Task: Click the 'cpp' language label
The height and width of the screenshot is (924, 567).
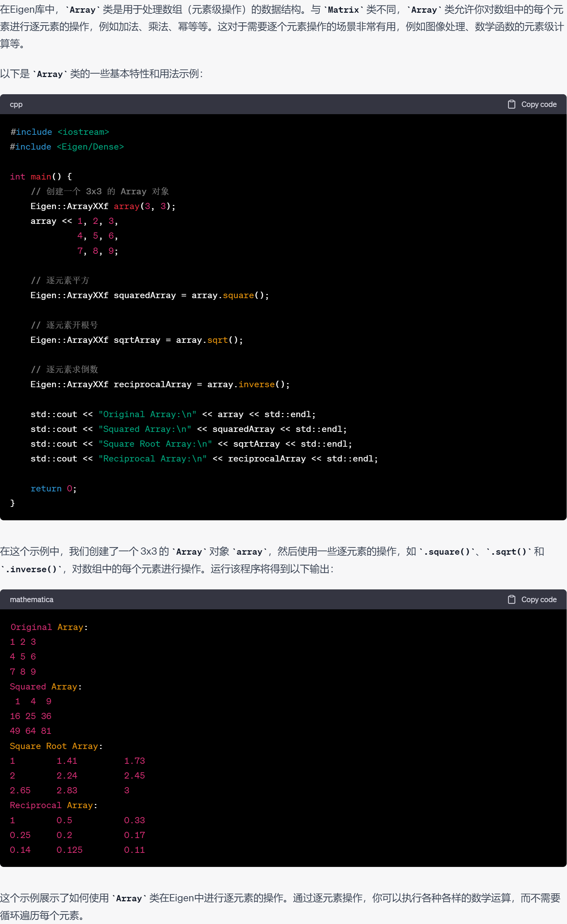Action: pos(16,104)
